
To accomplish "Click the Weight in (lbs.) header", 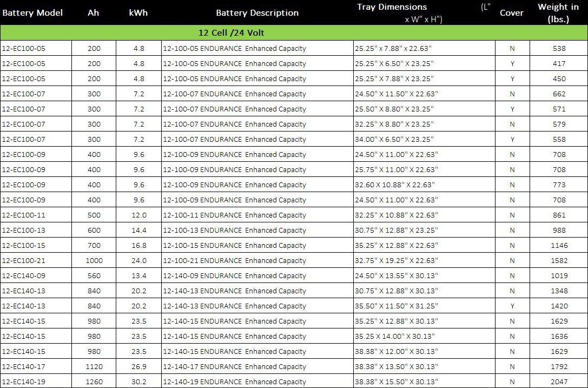I will point(558,13).
